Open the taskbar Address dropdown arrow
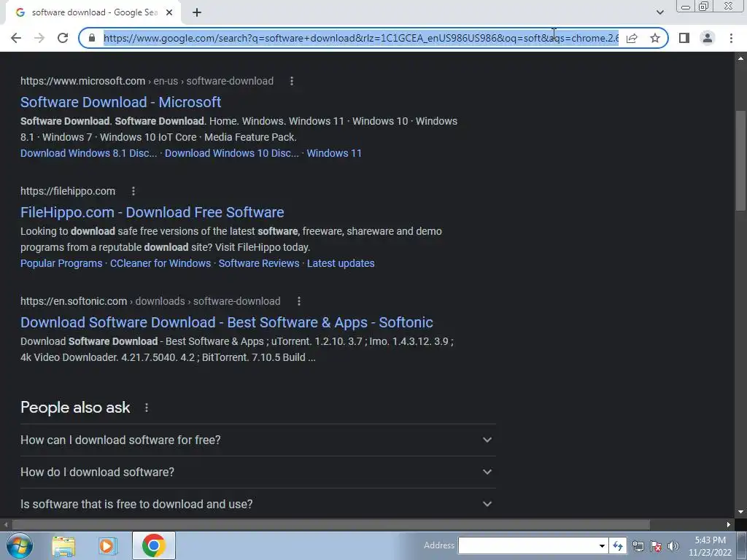This screenshot has height=560, width=747. (x=602, y=545)
